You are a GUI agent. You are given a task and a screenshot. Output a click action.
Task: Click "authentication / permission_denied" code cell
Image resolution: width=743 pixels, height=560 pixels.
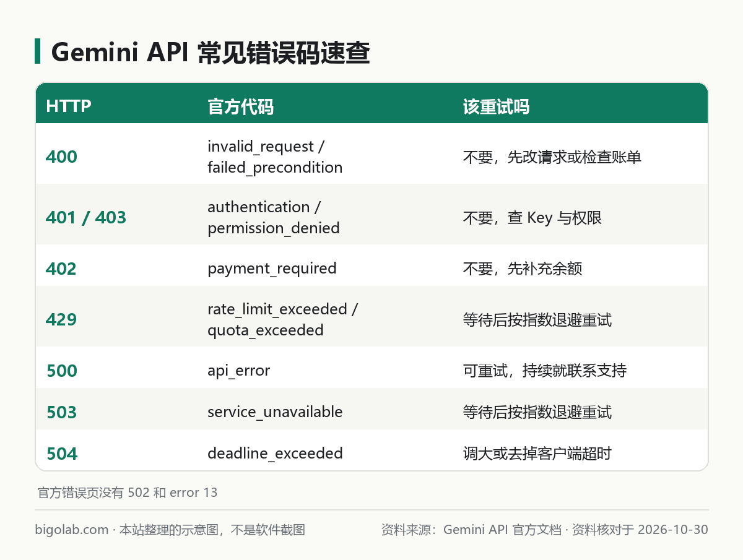point(274,217)
